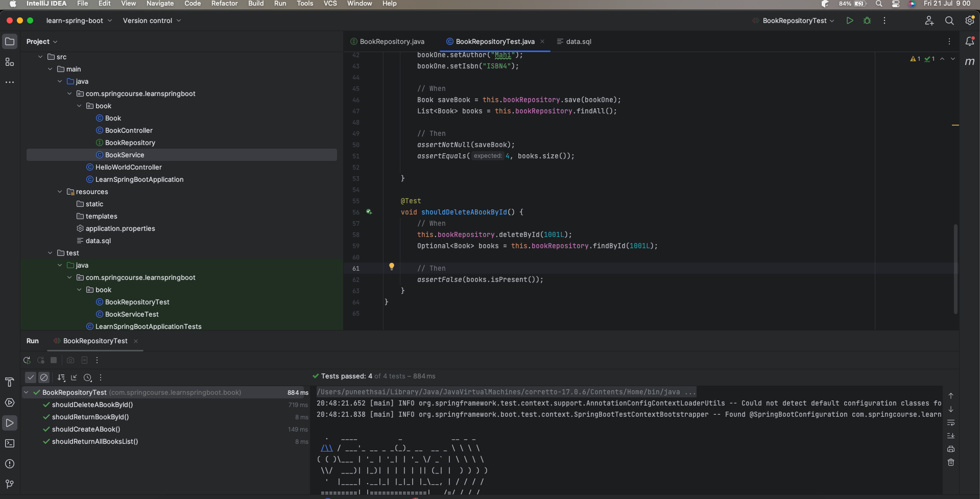Open test history clock icon

click(87, 377)
